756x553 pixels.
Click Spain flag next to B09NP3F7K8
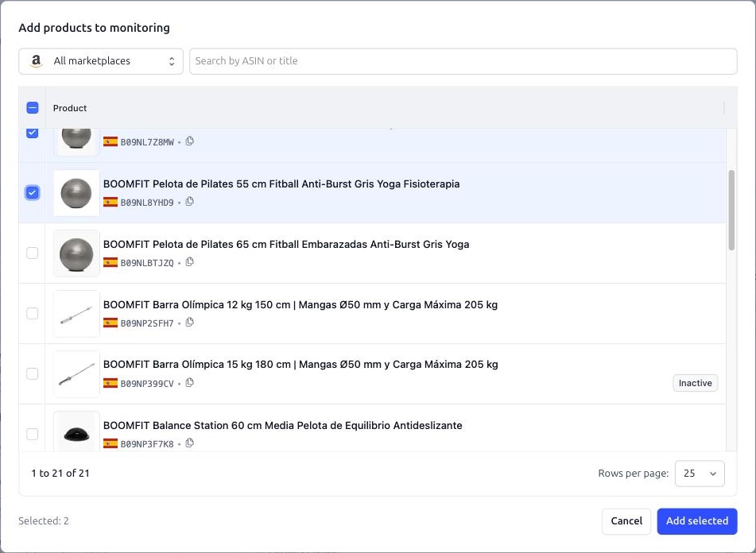coord(110,443)
